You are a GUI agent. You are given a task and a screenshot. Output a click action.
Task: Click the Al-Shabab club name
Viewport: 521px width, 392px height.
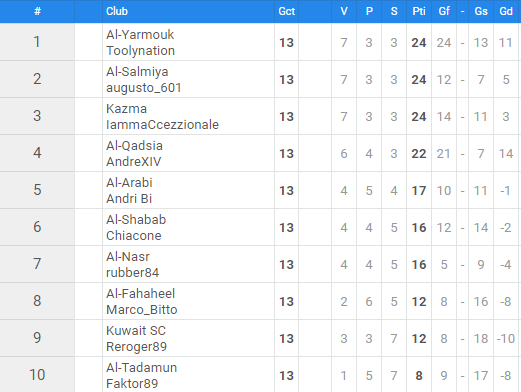(x=136, y=220)
